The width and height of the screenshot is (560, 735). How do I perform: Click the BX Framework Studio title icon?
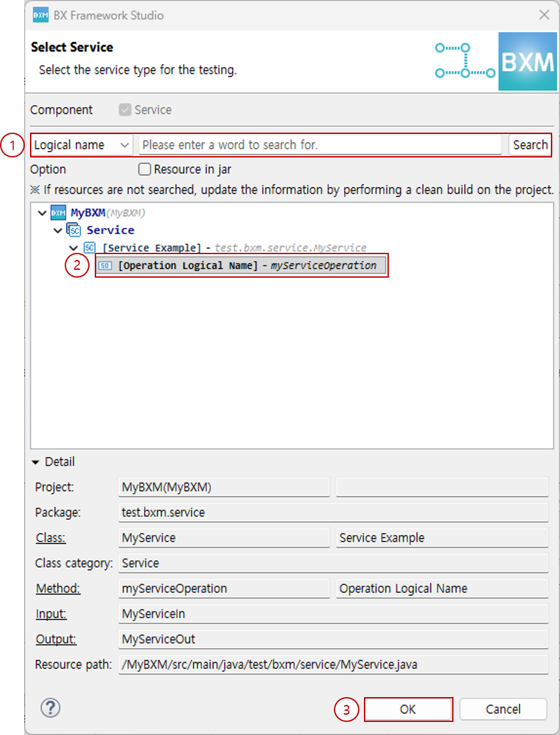41,15
